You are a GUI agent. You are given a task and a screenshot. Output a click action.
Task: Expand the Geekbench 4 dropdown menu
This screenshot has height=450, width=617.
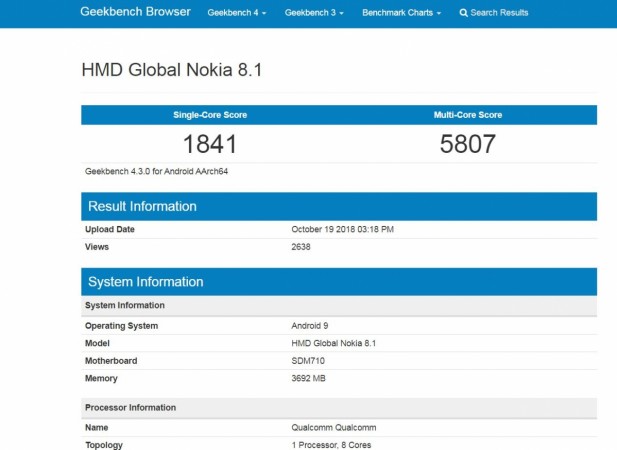click(x=237, y=13)
